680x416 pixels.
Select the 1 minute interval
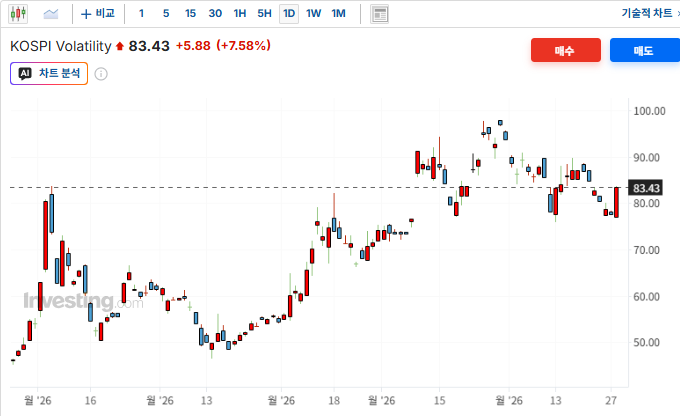pyautogui.click(x=141, y=14)
